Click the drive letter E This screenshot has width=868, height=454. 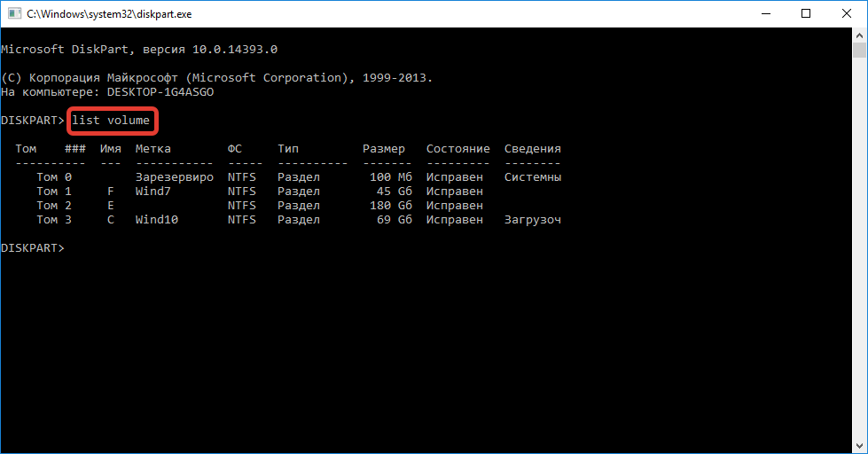pos(111,206)
